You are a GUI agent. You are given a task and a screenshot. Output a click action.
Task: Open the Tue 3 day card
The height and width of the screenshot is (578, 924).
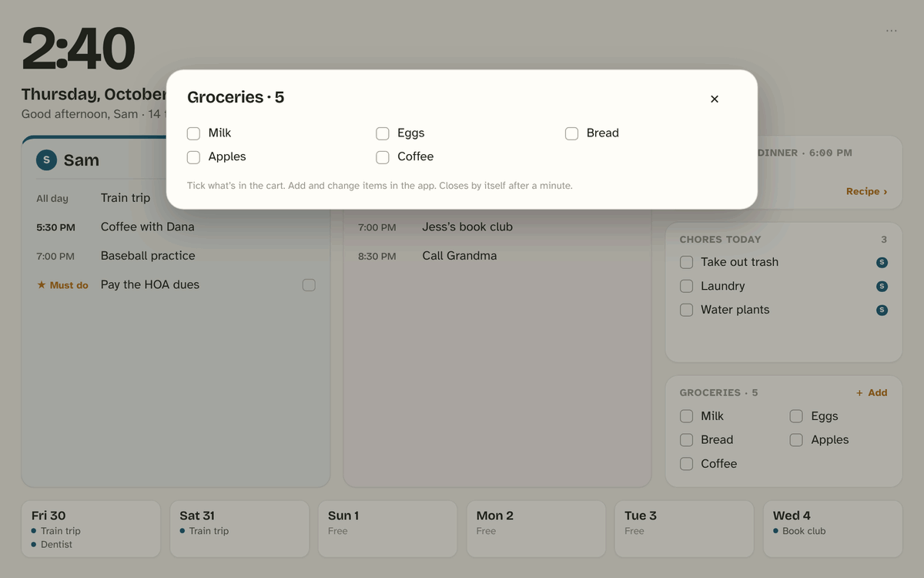click(684, 529)
